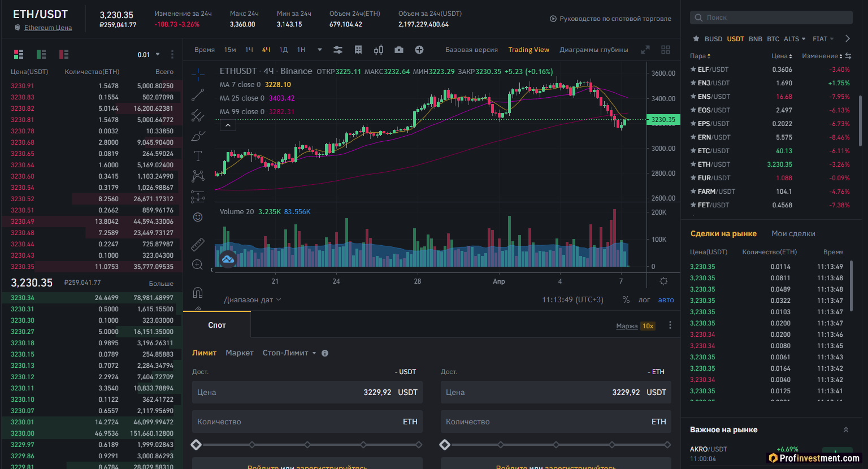This screenshot has width=868, height=469.
Task: Open the emoji annotation tool
Action: pyautogui.click(x=198, y=216)
